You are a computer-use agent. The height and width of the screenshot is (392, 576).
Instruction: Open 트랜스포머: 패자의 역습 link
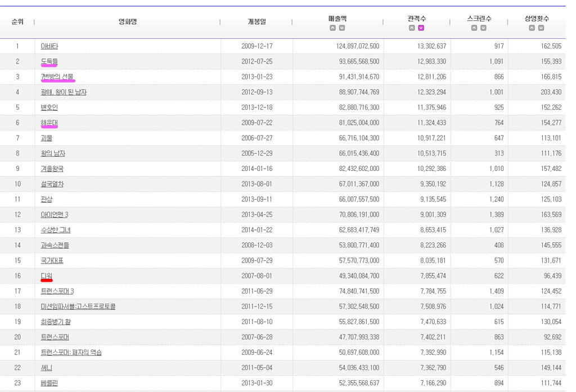coord(71,352)
